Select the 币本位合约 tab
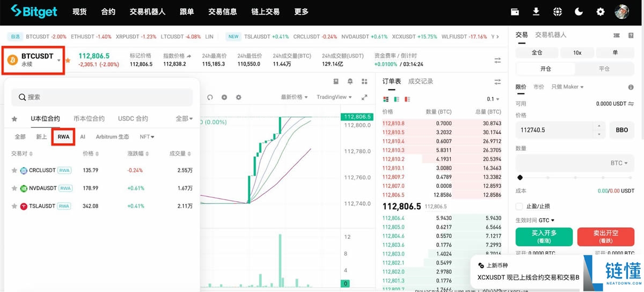This screenshot has width=644, height=292. coord(89,119)
